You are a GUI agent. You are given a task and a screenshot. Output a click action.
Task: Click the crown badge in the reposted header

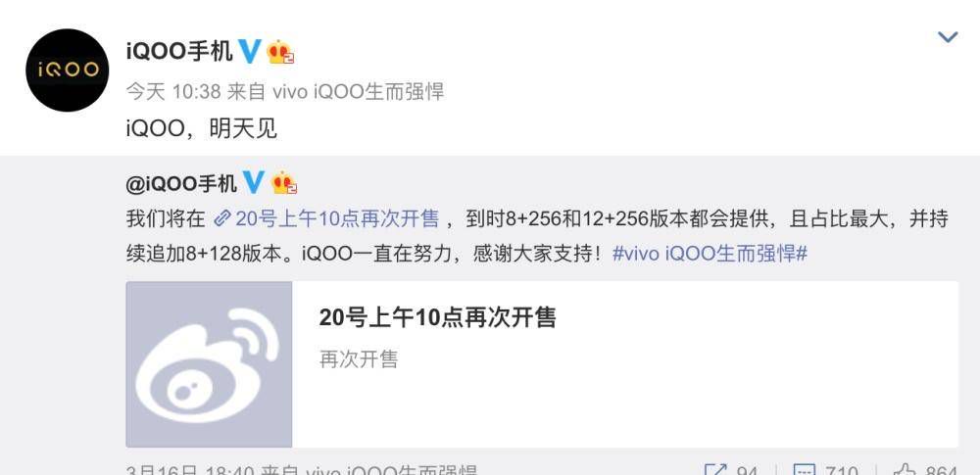coord(284,183)
